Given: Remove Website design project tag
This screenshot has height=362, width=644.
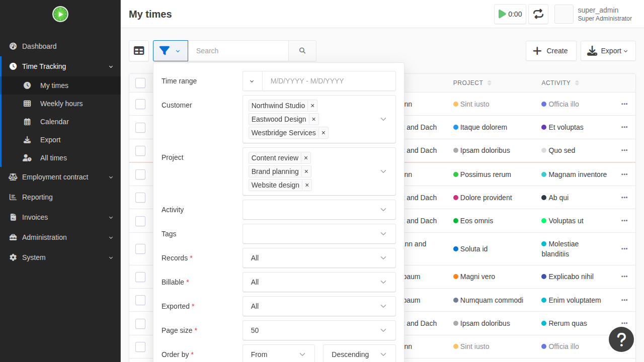Looking at the screenshot, I should 307,185.
